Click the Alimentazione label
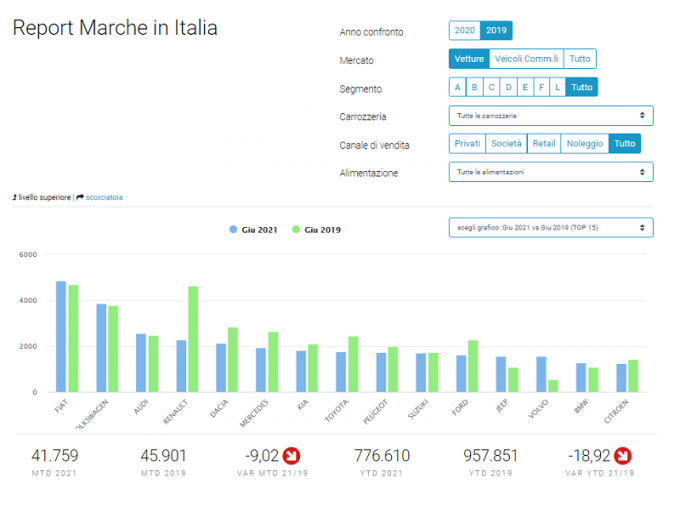 coord(369,173)
